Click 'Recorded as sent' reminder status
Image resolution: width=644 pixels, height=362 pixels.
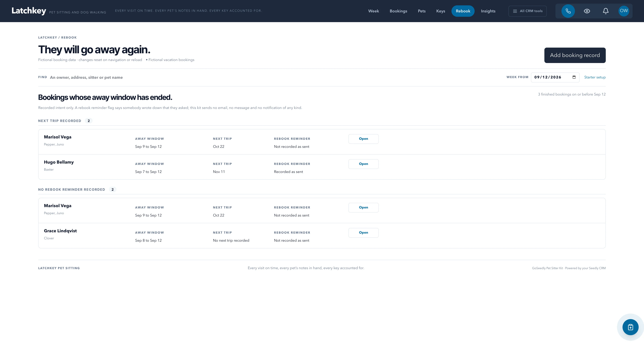(288, 172)
